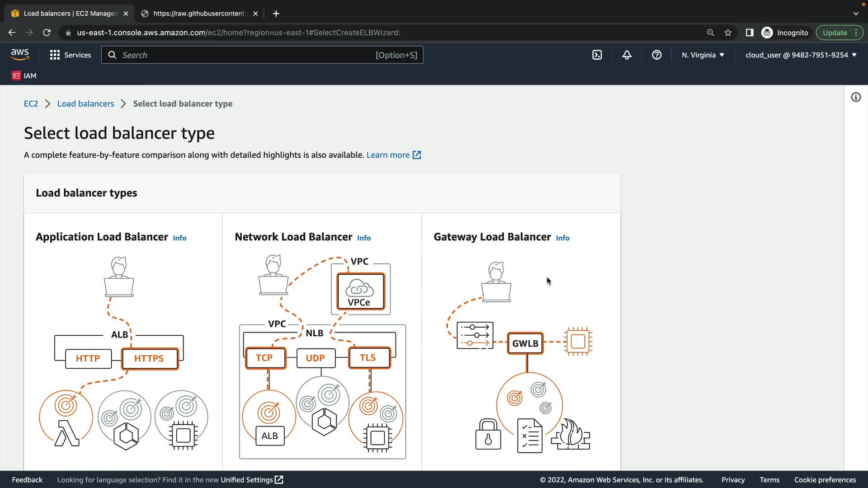868x488 pixels.
Task: Open AWS CloudShell terminal icon
Action: 597,55
